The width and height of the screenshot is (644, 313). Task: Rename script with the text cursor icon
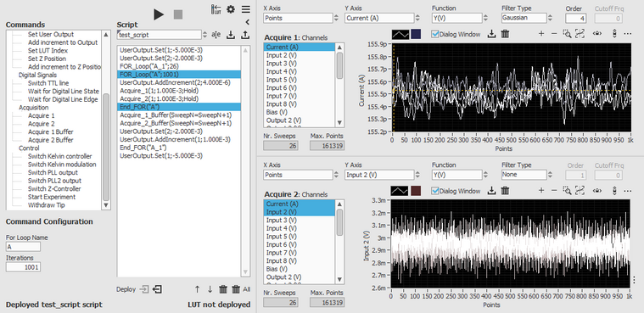coord(216,35)
